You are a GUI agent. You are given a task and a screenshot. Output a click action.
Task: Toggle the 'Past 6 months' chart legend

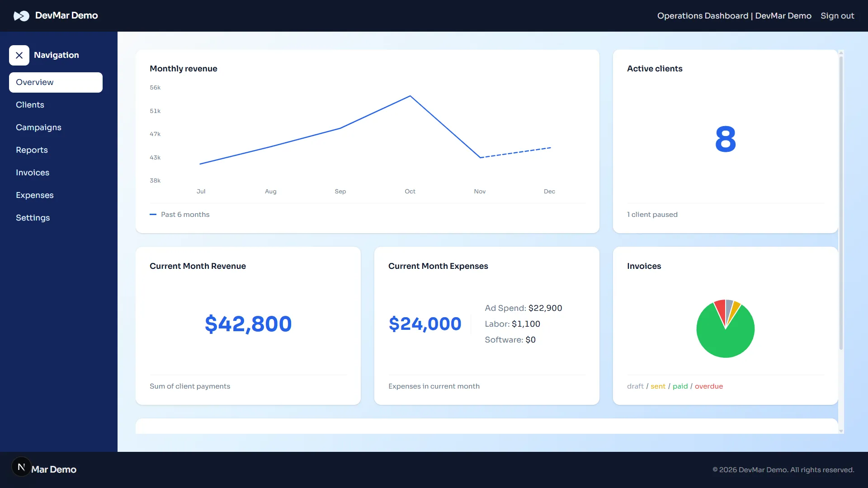(179, 215)
